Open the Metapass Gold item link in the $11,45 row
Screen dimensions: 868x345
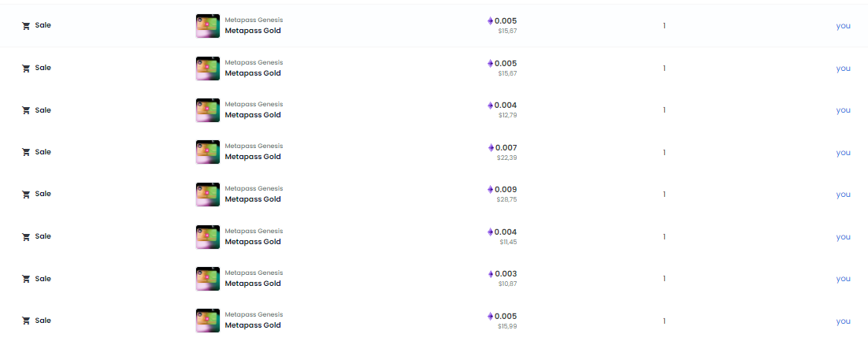point(252,242)
